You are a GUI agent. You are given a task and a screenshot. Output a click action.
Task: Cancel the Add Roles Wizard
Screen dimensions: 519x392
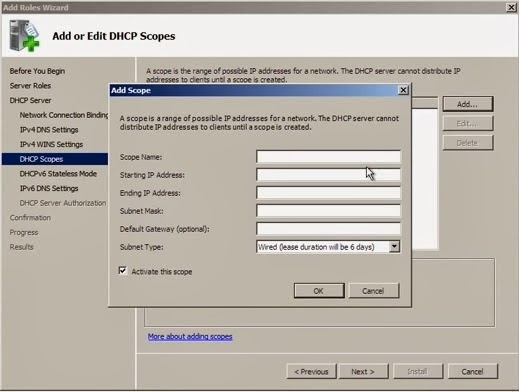[473, 371]
